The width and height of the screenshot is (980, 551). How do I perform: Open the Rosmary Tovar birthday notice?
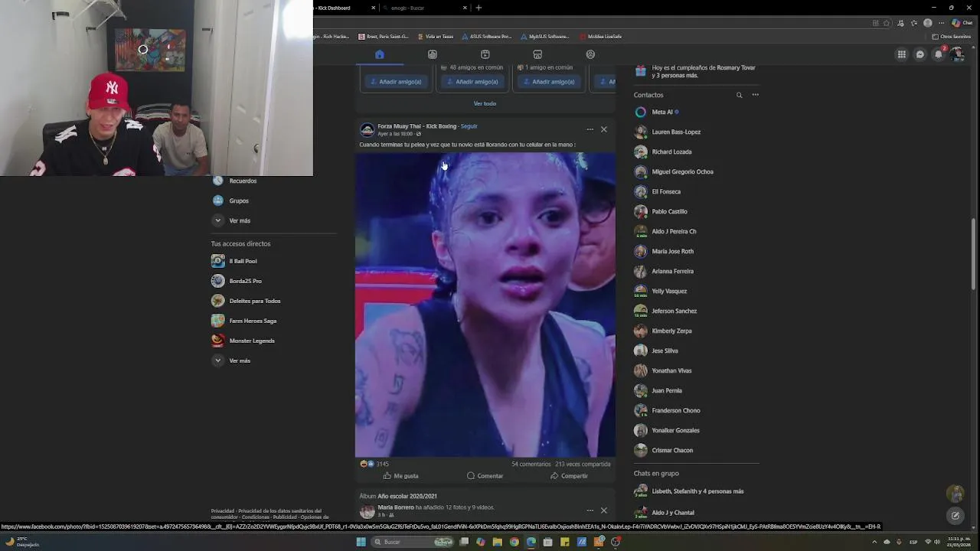click(x=695, y=71)
